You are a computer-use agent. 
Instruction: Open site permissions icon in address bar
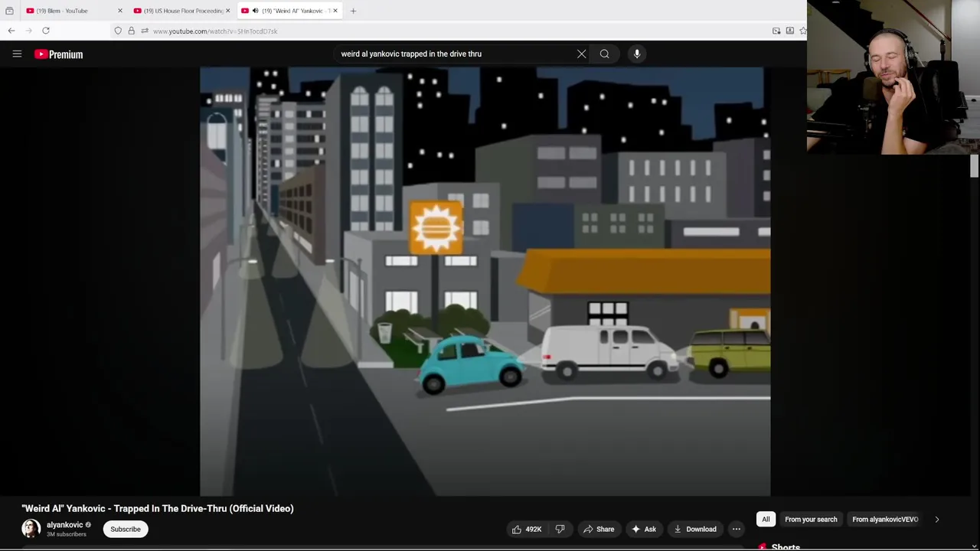tap(145, 31)
